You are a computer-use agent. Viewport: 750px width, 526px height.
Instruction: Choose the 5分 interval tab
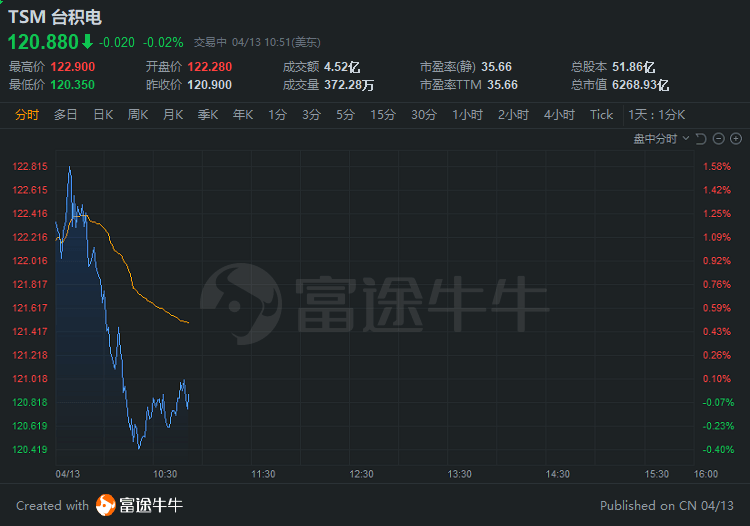coord(345,115)
